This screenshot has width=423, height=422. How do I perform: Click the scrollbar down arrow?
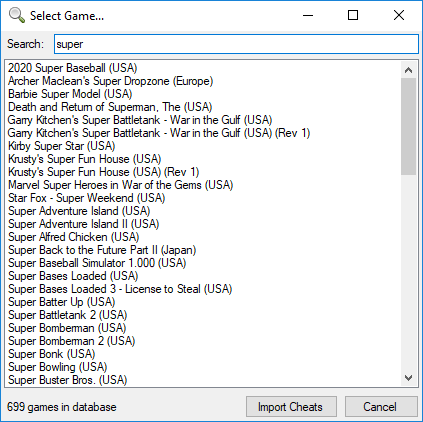pyautogui.click(x=408, y=378)
